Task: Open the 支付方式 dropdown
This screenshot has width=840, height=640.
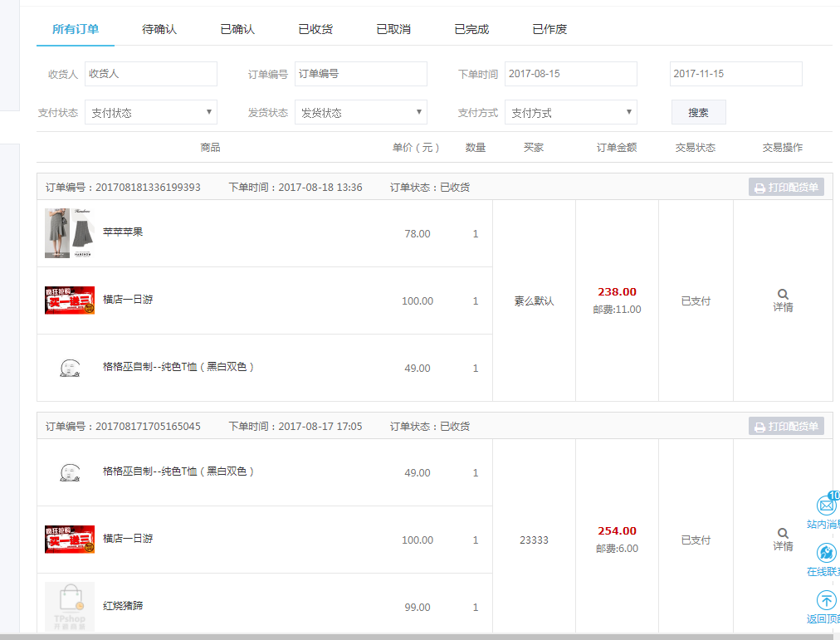Action: click(571, 113)
